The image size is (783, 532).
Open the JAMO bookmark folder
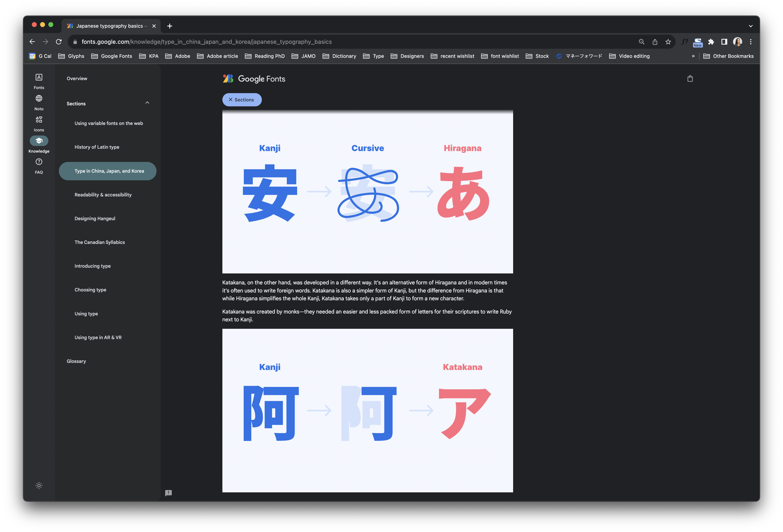click(304, 56)
